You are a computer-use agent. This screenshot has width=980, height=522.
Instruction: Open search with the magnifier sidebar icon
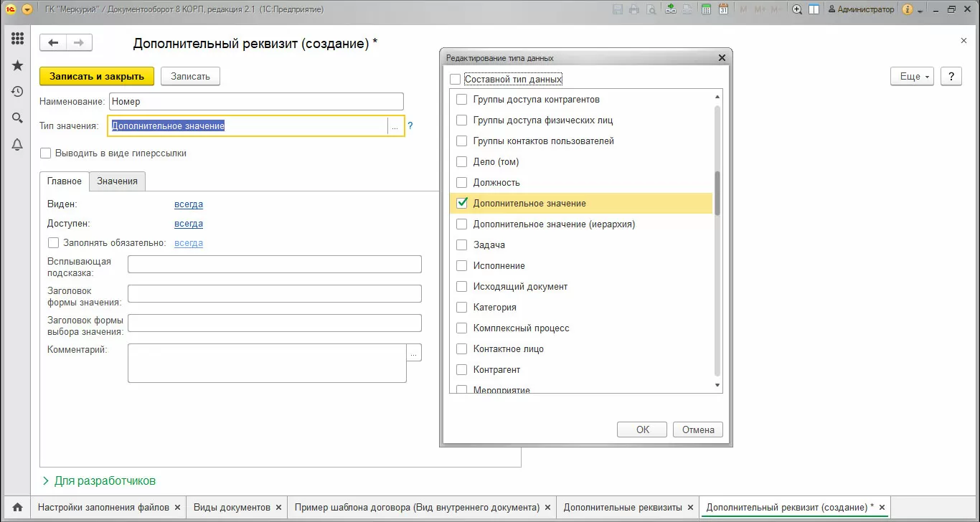pos(18,118)
